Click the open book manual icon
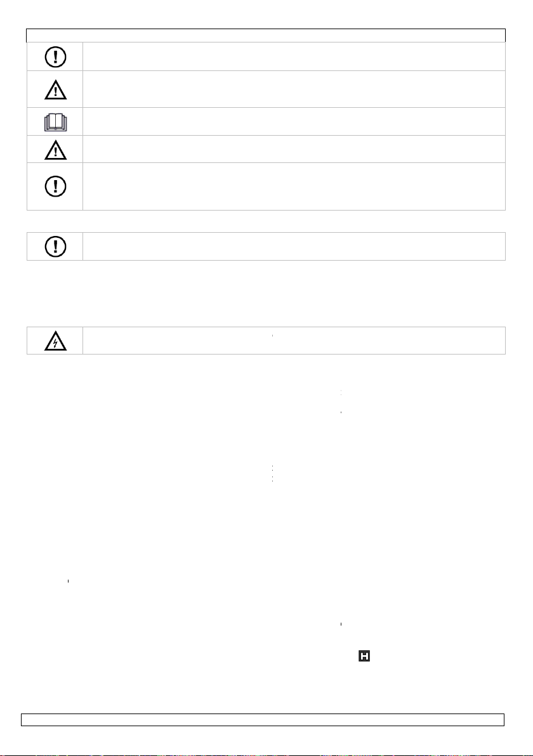The image size is (533, 756). (x=55, y=122)
